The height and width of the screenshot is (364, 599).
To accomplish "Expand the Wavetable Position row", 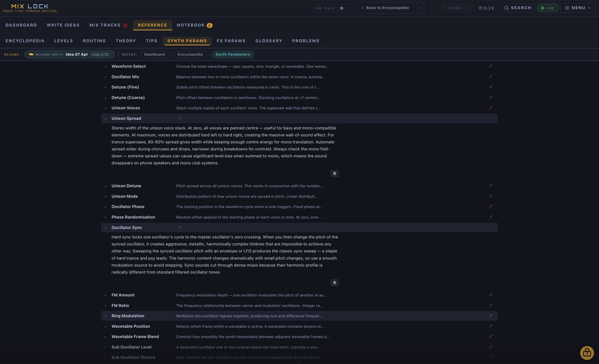I will click(299, 327).
